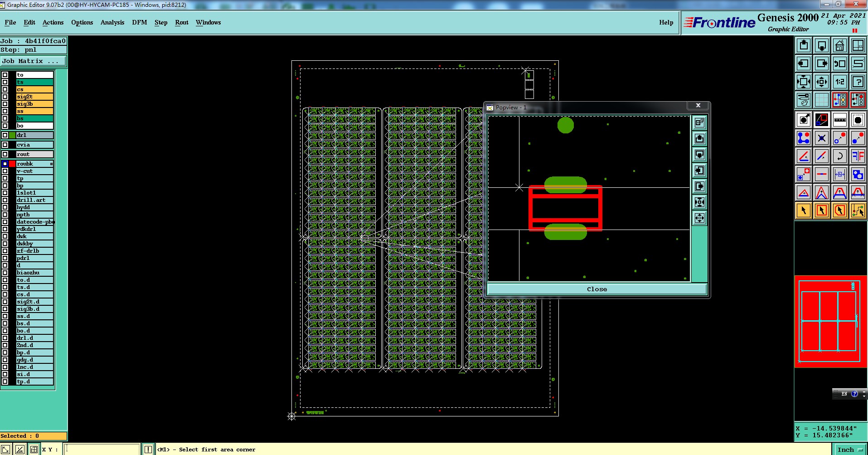This screenshot has width=868, height=455.
Task: Click the pan left icon in main toolbar
Action: click(x=804, y=64)
